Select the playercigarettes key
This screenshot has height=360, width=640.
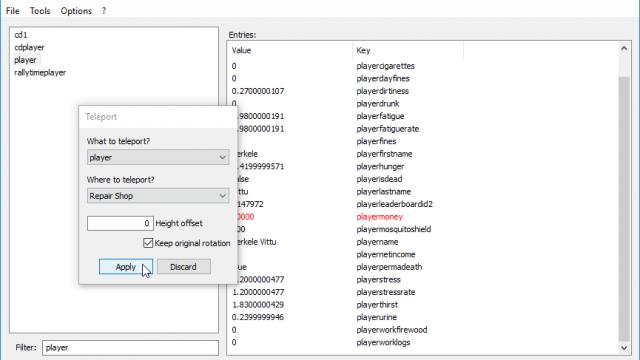385,66
